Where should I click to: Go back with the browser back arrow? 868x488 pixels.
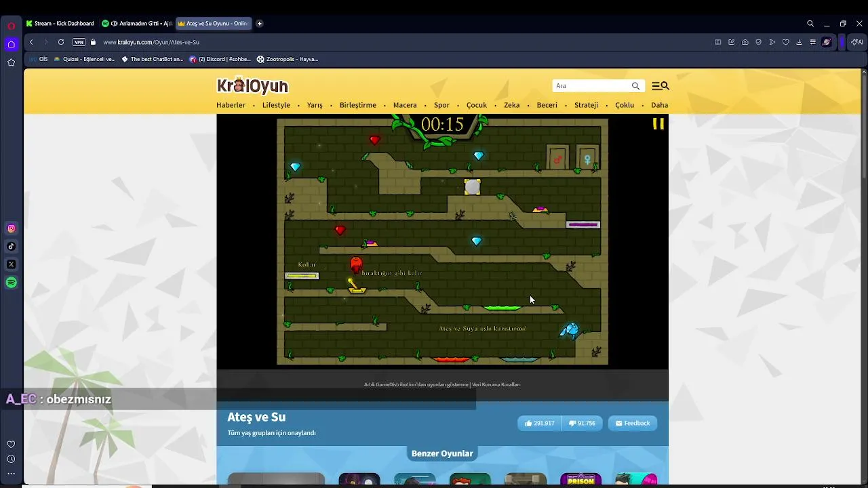31,42
